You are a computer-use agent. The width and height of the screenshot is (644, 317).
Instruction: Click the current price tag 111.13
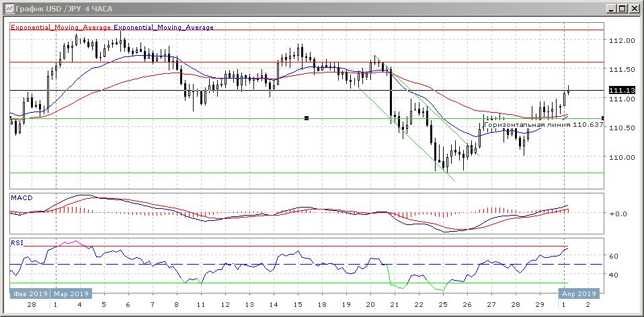tap(621, 90)
